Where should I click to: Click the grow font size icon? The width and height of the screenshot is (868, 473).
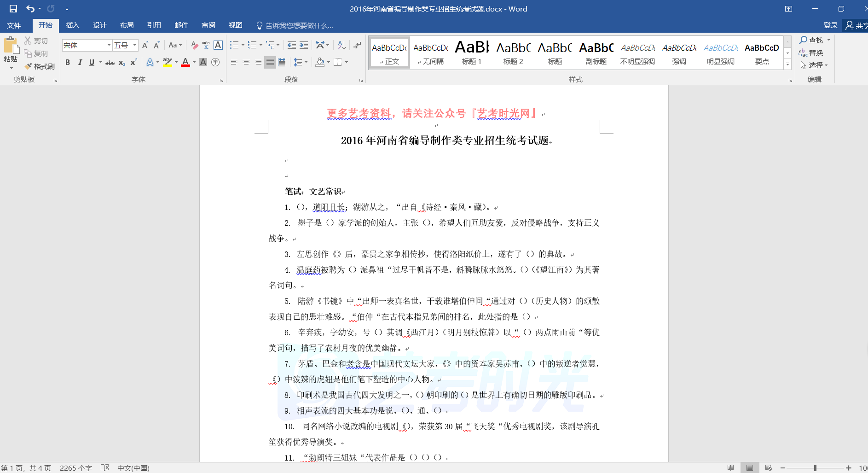click(x=145, y=45)
